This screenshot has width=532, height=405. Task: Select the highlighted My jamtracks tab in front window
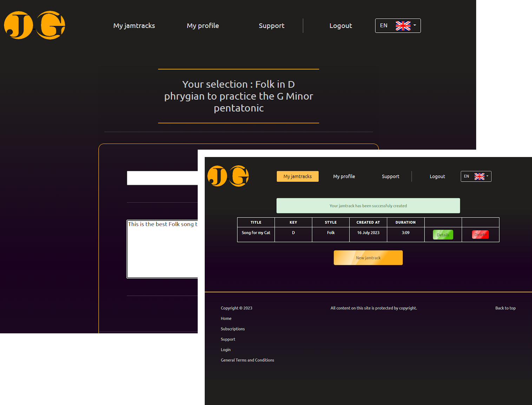click(297, 176)
